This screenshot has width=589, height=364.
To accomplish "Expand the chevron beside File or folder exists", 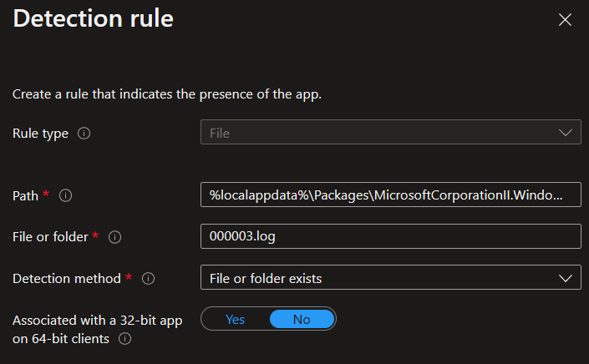I will [565, 278].
